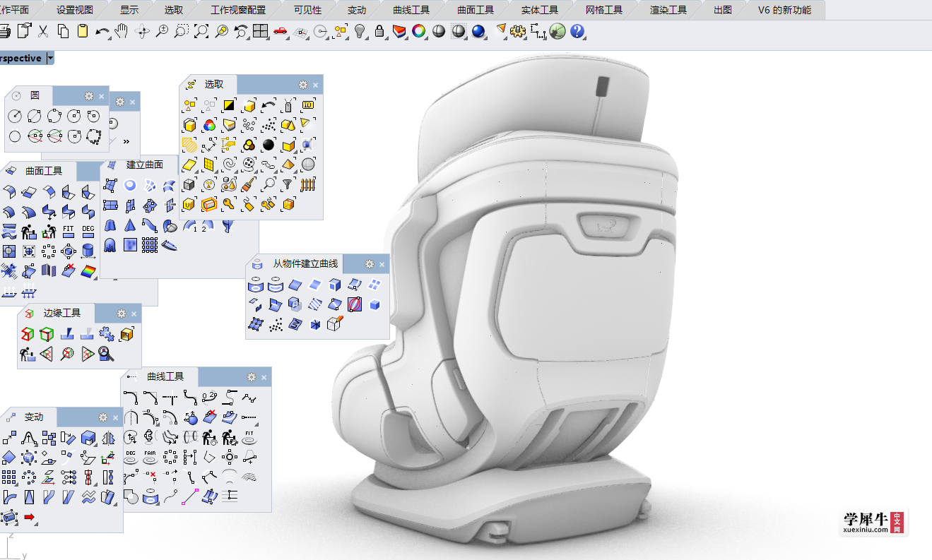The width and height of the screenshot is (932, 560).
Task: Click the blue Help question mark icon
Action: [577, 31]
